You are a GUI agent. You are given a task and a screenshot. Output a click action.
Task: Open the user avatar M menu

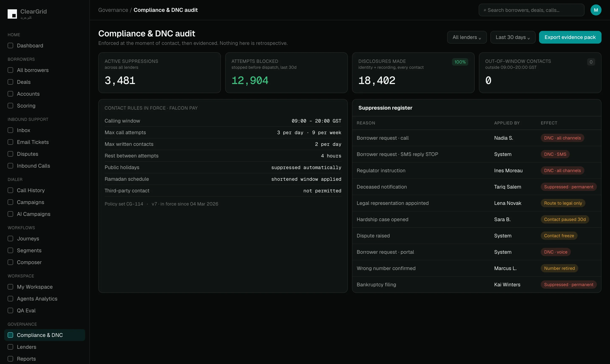pyautogui.click(x=596, y=10)
